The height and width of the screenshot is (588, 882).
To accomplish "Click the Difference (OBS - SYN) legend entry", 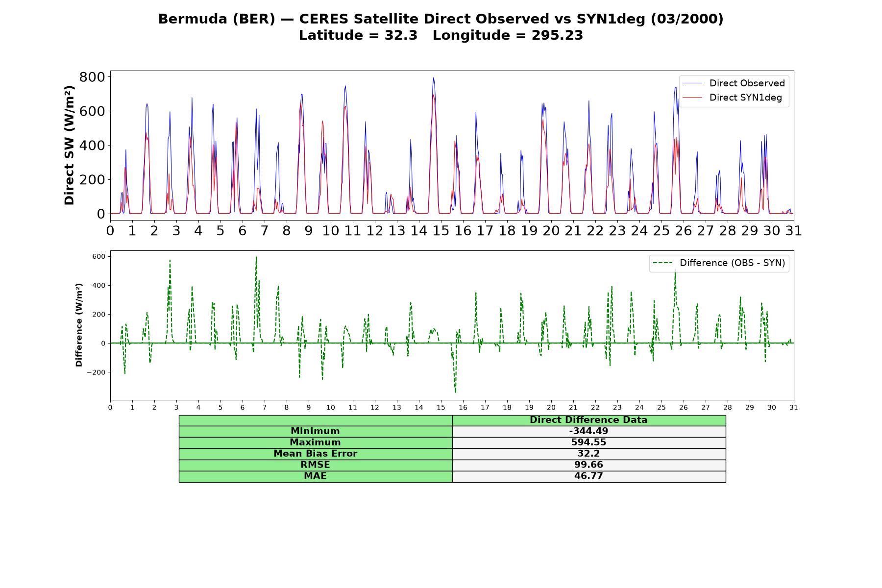I will pyautogui.click(x=719, y=263).
